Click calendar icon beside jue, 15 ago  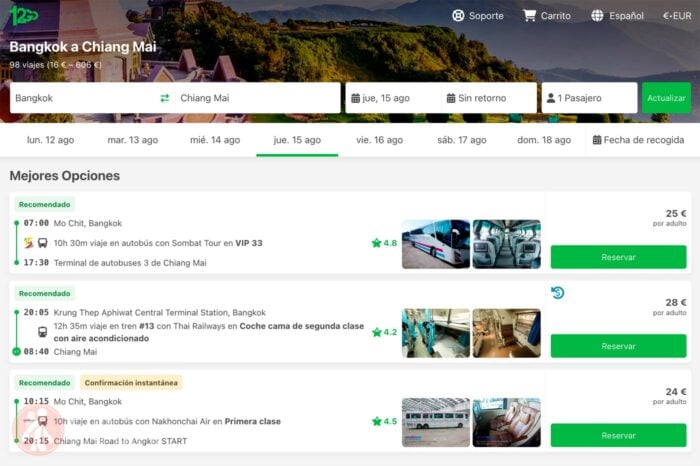(355, 98)
